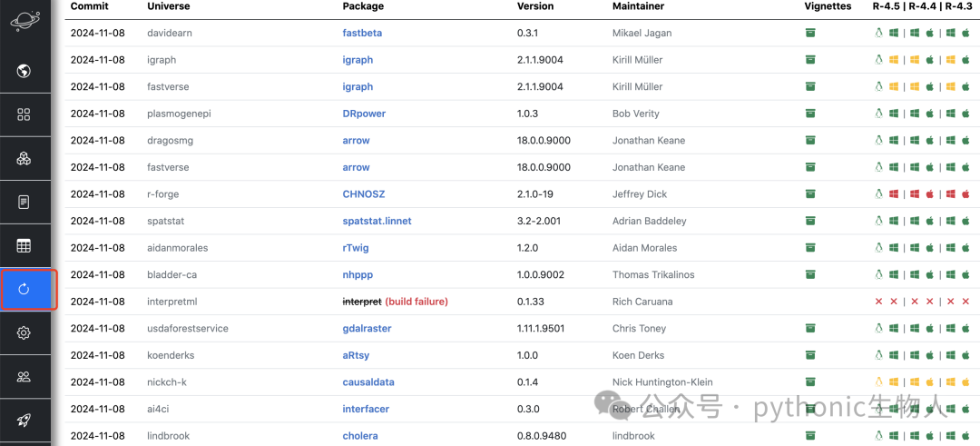
Task: Open vignettes icon for CHNOSZ row
Action: point(810,193)
